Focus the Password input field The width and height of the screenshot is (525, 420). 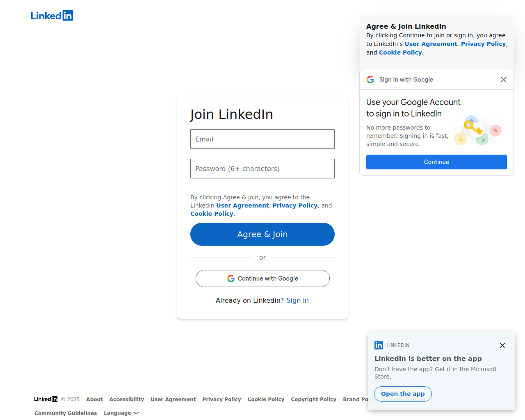click(262, 169)
